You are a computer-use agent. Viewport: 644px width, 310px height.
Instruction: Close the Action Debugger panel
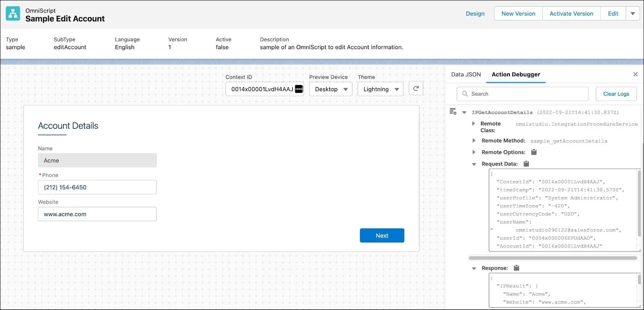(x=635, y=74)
